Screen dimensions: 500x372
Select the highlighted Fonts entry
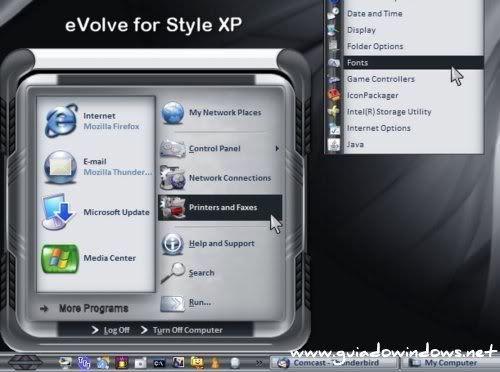(x=413, y=63)
